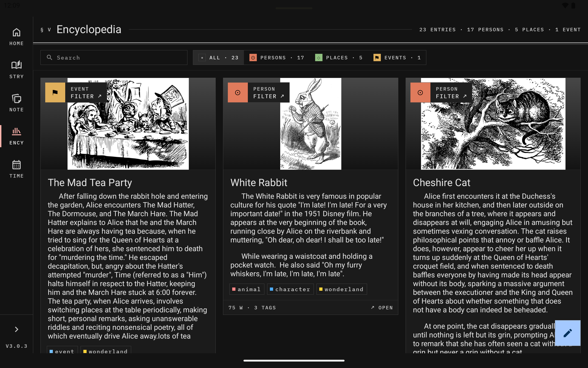Open the Notes section in sidebar

[17, 103]
